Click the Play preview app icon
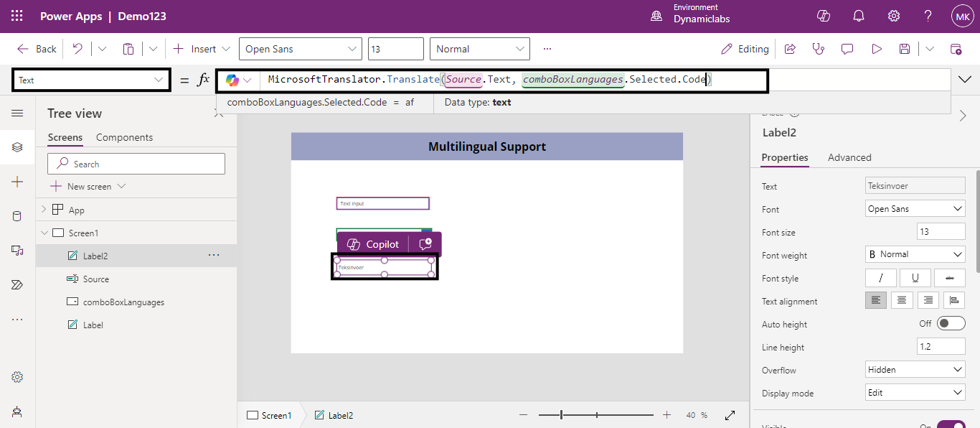 876,49
